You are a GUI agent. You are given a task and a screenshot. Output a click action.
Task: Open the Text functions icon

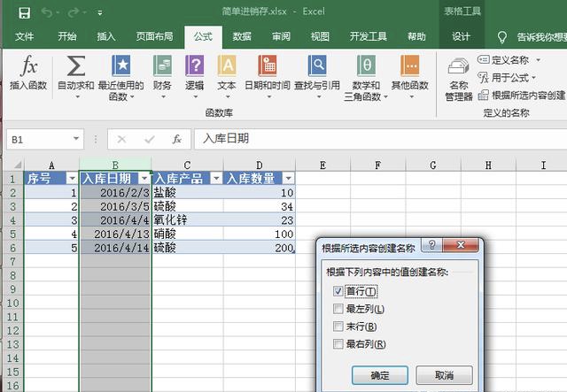click(227, 66)
